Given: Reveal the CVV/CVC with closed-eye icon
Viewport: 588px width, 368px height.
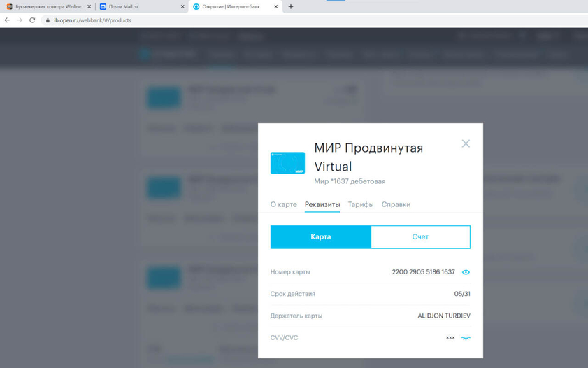Looking at the screenshot, I should 466,338.
